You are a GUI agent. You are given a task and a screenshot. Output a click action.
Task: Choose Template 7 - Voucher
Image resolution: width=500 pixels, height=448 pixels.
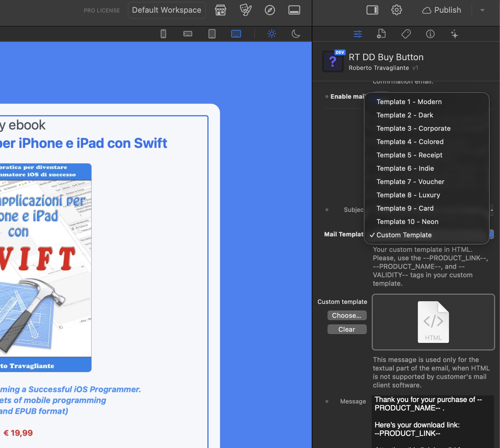click(427, 182)
